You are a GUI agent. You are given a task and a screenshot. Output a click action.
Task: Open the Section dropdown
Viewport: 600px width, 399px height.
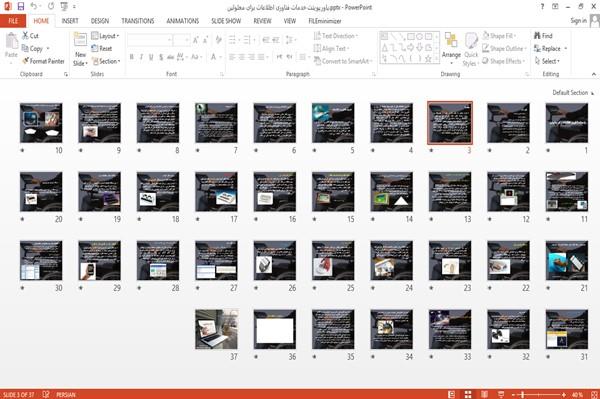[x=106, y=61]
